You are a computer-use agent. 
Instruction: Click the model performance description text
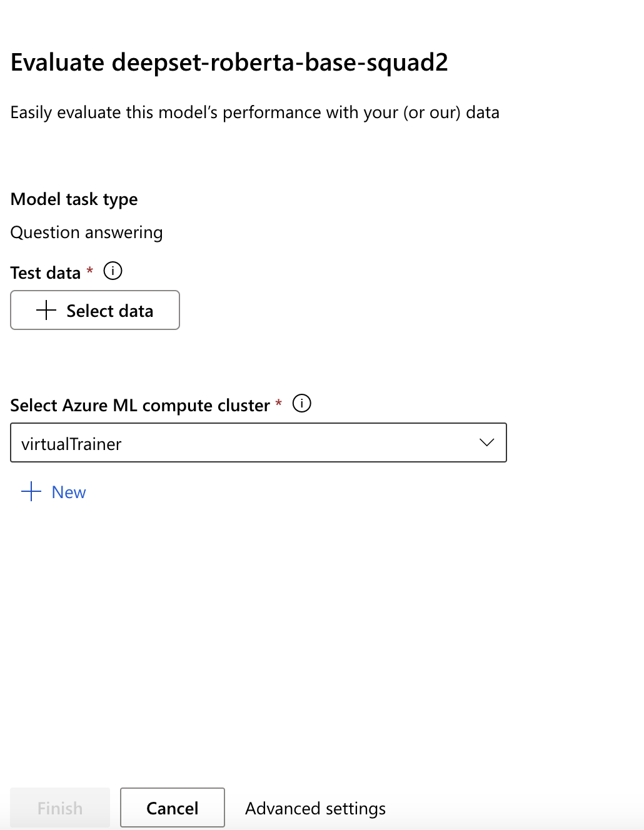point(255,112)
